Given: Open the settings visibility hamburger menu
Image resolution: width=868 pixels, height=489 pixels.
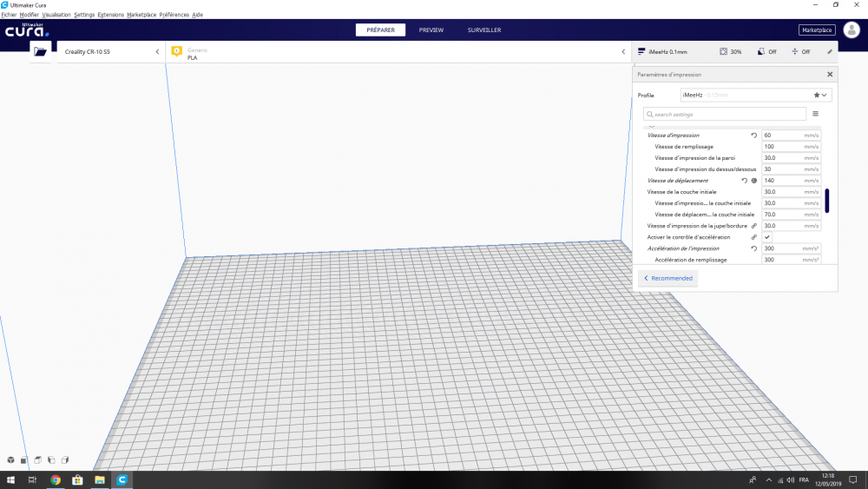Looking at the screenshot, I should (815, 114).
